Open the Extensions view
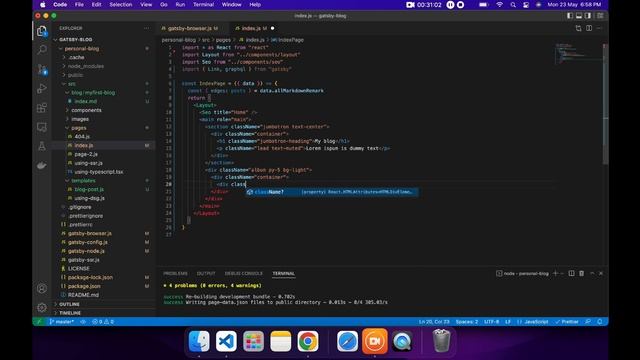This screenshot has height=360, width=640. 42,108
